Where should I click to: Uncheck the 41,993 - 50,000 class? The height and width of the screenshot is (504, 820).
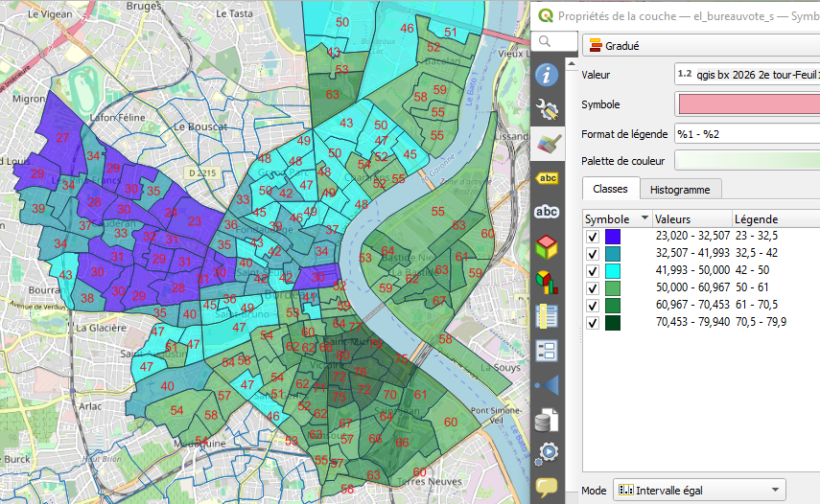coord(592,271)
